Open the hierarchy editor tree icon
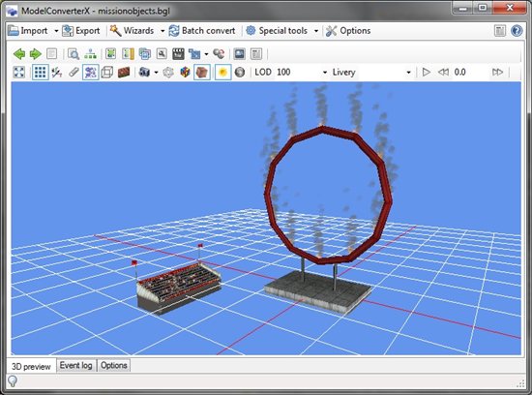 coord(90,53)
